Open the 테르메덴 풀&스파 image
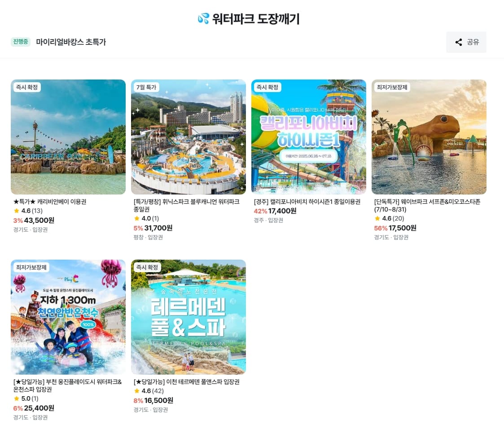Image resolution: width=504 pixels, height=433 pixels. coord(188,317)
